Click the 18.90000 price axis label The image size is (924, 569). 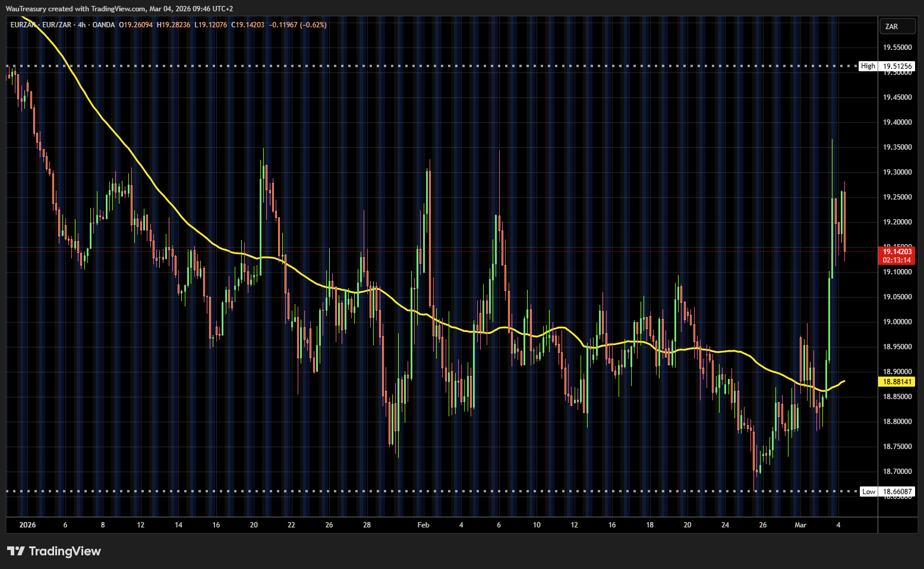coord(897,372)
